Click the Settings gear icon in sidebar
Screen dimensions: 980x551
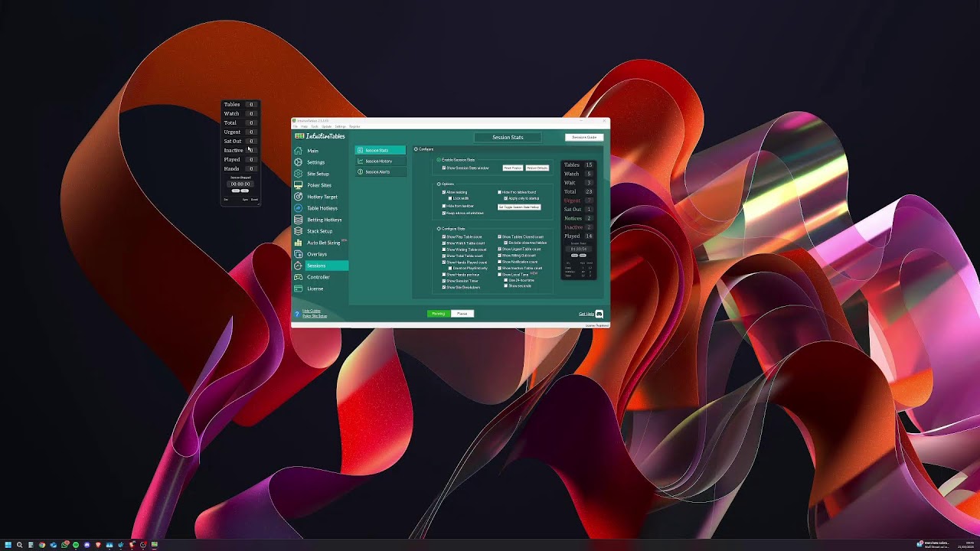pyautogui.click(x=298, y=162)
